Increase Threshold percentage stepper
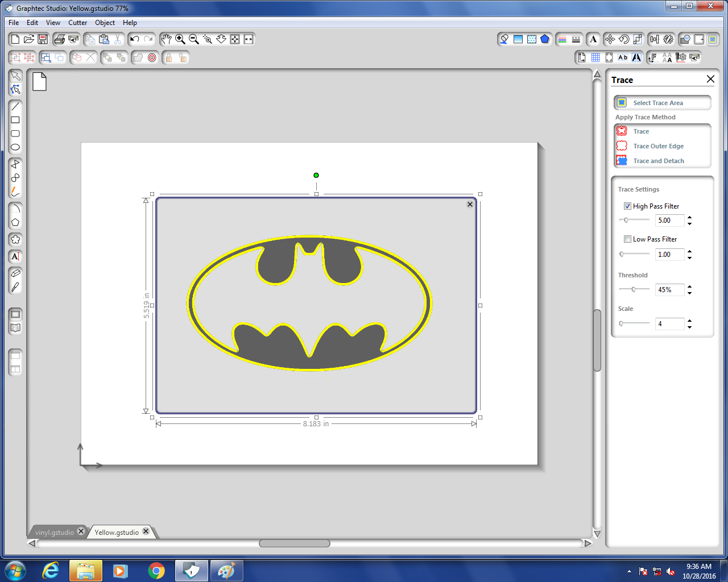The image size is (728, 582). [x=689, y=287]
